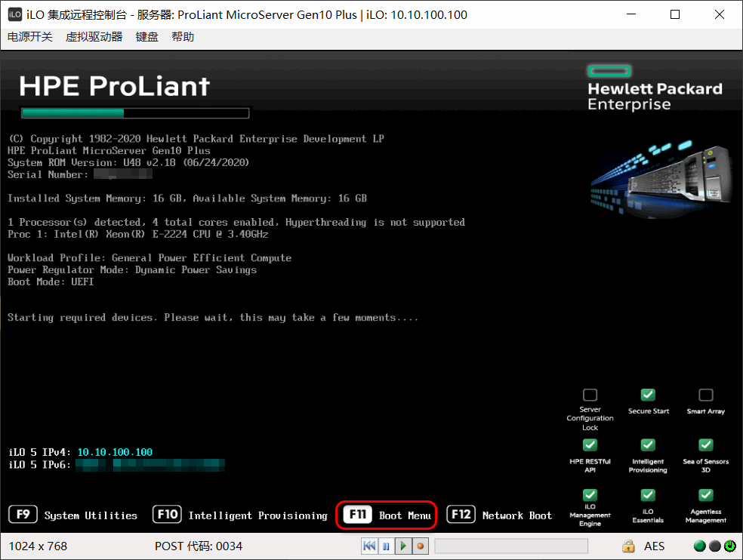Click the iLO Management Engine checkmark
The width and height of the screenshot is (743, 560).
(590, 495)
